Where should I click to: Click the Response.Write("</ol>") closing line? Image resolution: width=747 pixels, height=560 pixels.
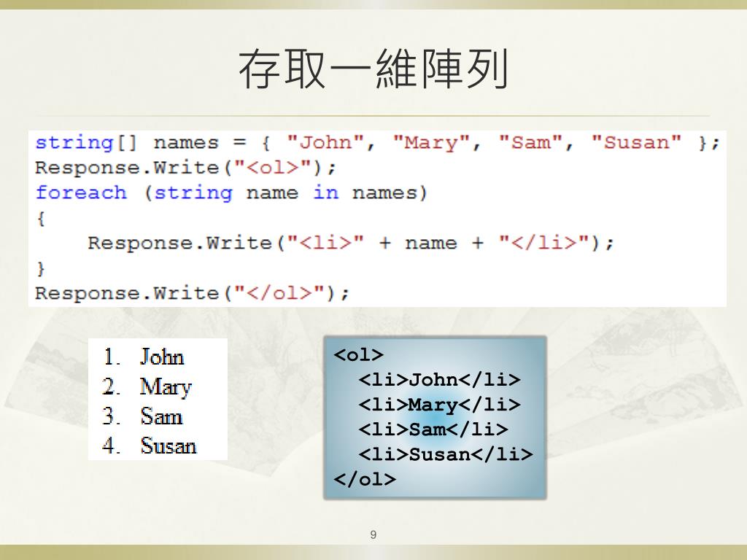tap(193, 293)
